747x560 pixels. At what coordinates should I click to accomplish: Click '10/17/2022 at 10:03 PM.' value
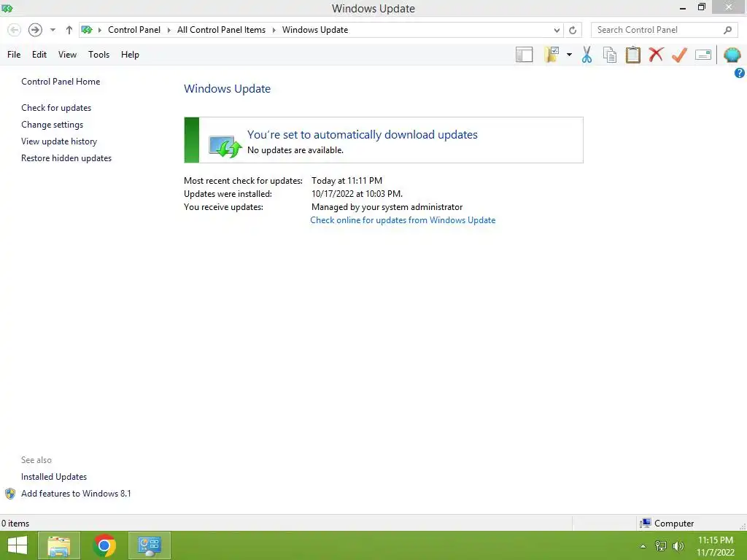point(357,194)
